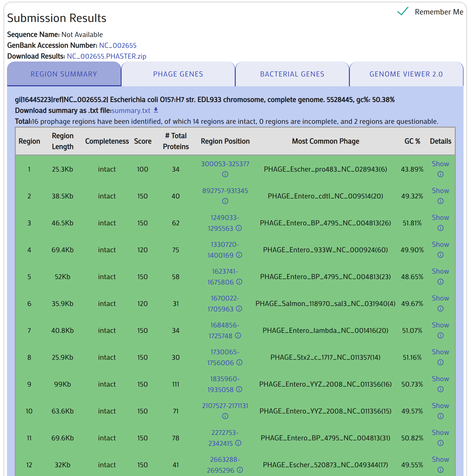The width and height of the screenshot is (471, 476).
Task: Show details for region 11 row
Action: pos(440,433)
